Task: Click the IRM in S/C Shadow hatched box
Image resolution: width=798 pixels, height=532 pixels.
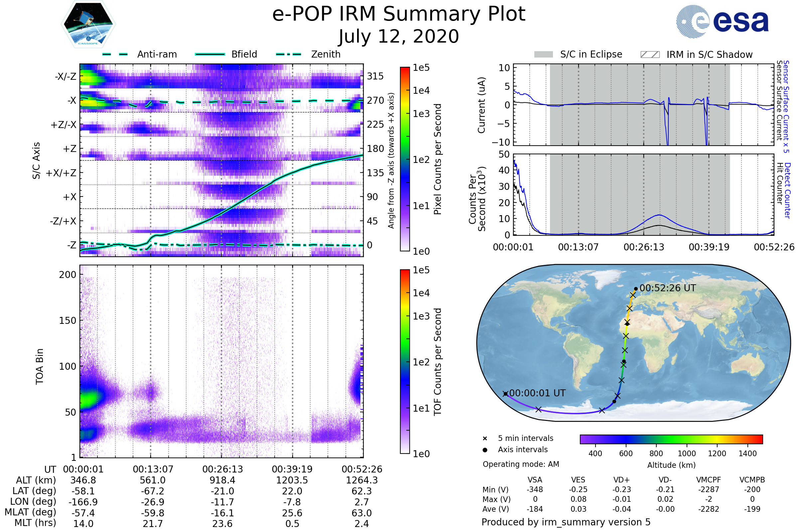Action: coord(650,55)
